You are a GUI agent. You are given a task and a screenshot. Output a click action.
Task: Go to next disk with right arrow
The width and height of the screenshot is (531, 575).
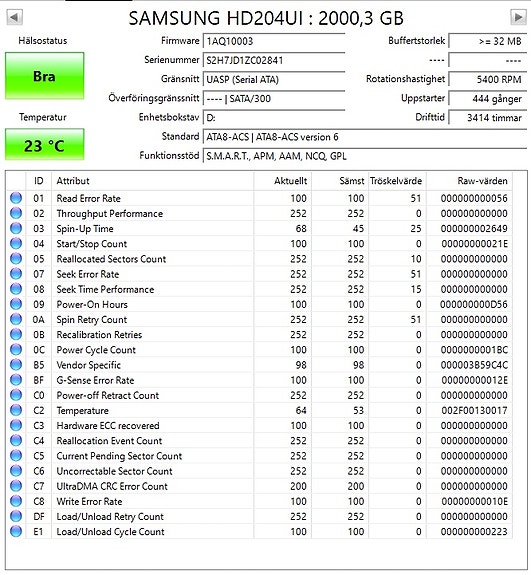[x=518, y=17]
